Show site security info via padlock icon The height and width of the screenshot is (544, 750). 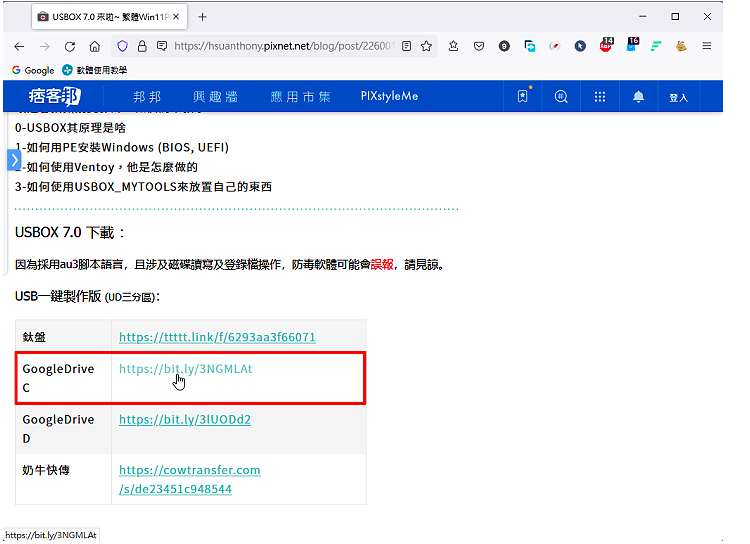tap(142, 46)
